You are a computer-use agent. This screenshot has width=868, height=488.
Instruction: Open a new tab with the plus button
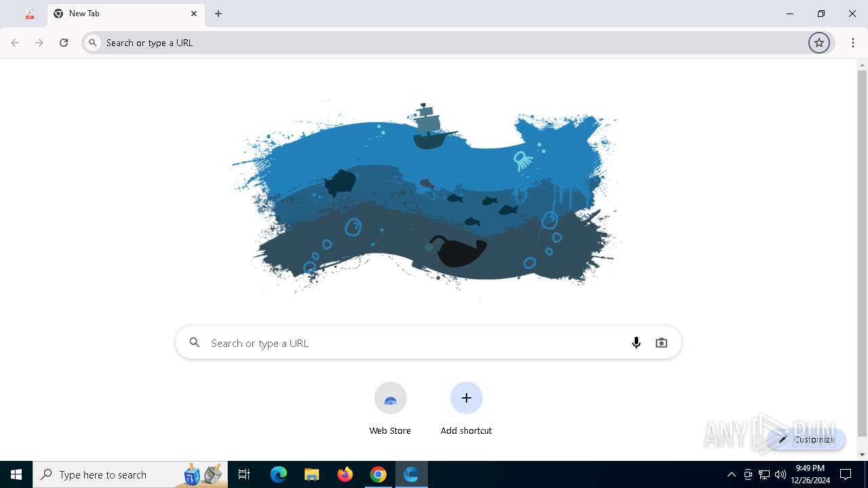pyautogui.click(x=218, y=14)
